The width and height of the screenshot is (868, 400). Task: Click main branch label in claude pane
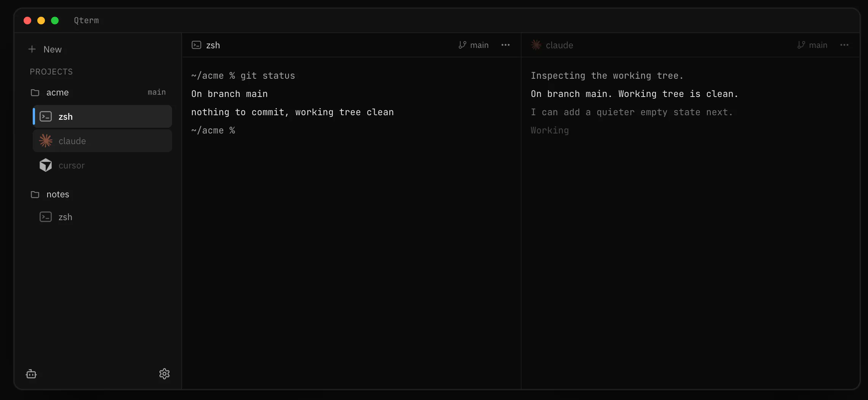[818, 45]
